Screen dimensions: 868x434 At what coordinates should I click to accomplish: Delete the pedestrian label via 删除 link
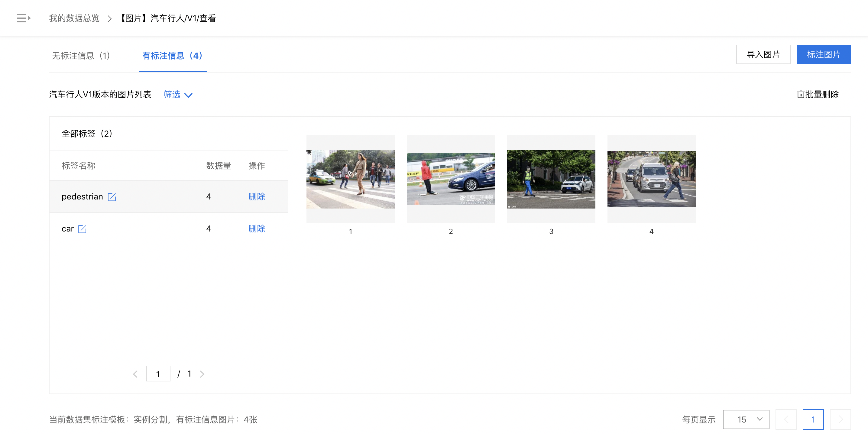click(x=256, y=197)
